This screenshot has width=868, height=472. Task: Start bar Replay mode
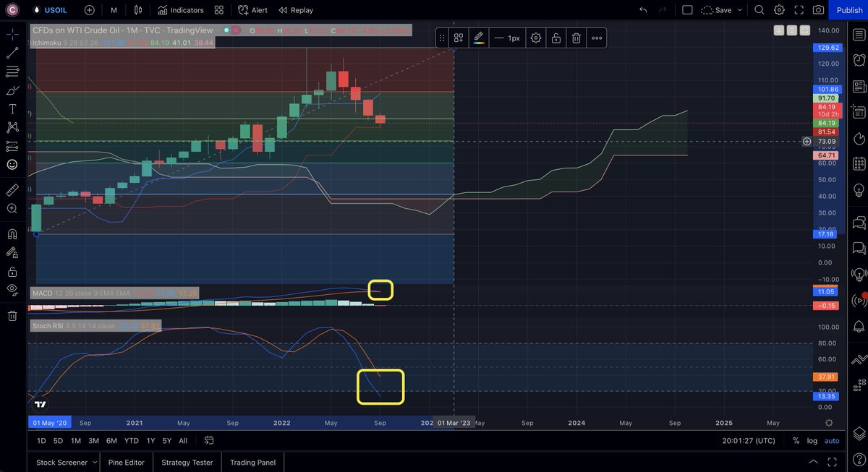pos(295,10)
